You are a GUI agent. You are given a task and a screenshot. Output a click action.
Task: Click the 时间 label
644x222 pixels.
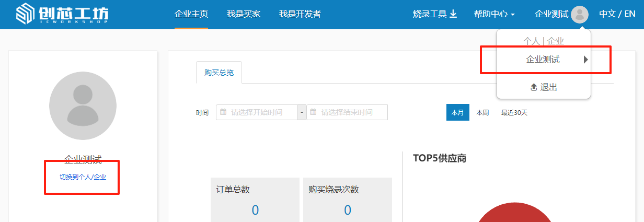point(202,112)
